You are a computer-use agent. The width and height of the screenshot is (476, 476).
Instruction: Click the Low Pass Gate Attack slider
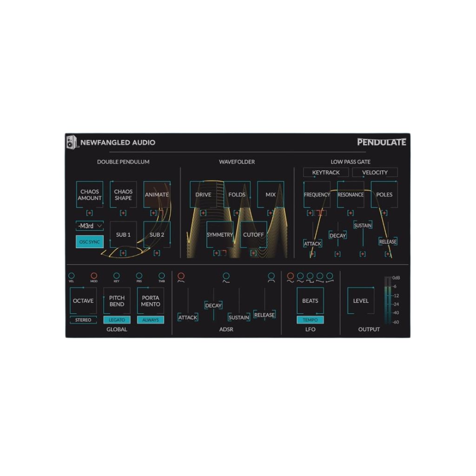(312, 244)
